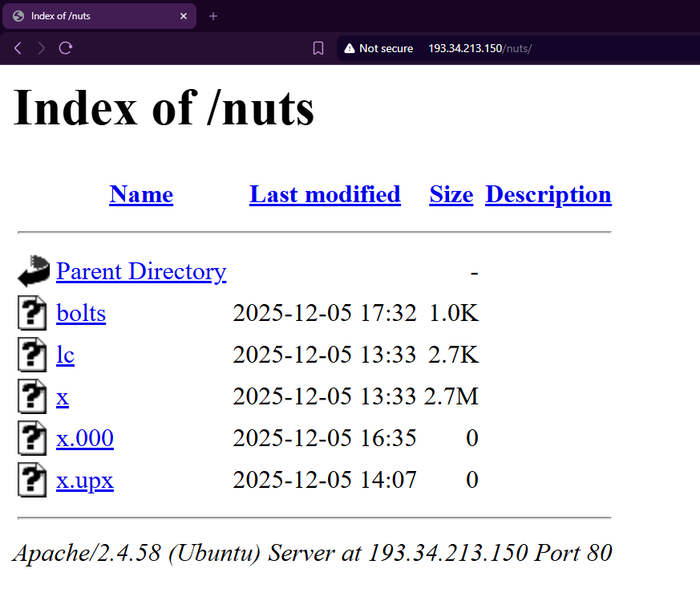
Task: Sort listing by the Name column header
Action: click(x=141, y=194)
